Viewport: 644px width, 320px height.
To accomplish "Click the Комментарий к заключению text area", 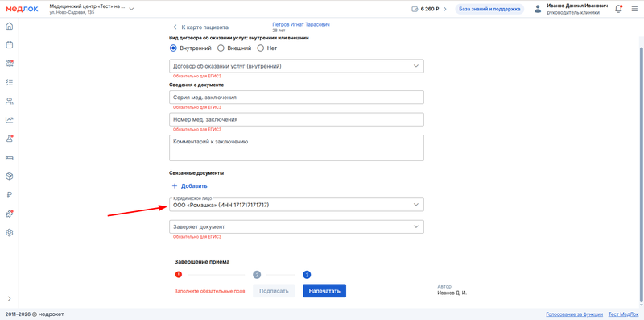I will (x=296, y=148).
